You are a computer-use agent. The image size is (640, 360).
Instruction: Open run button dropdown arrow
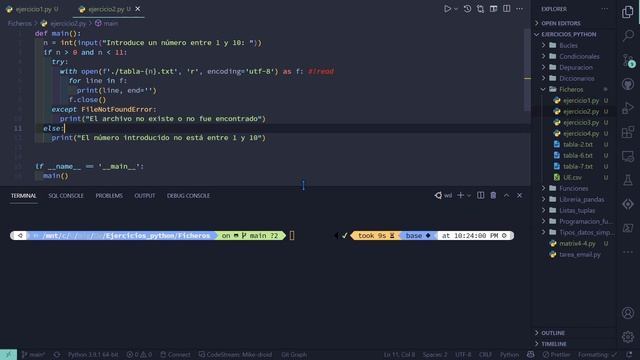pos(456,9)
